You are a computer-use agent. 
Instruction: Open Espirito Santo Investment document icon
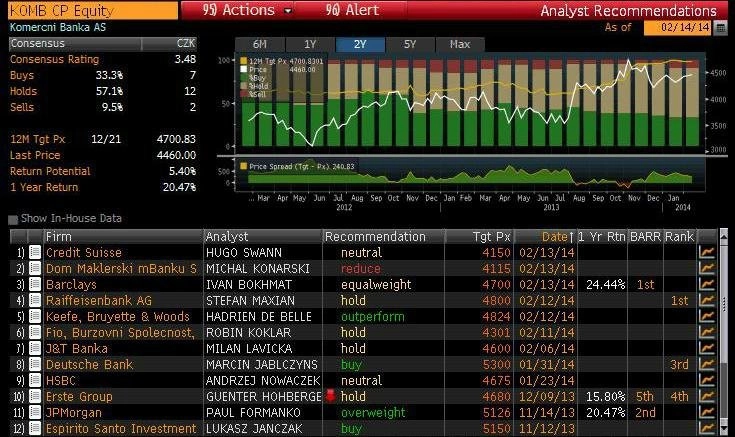pyautogui.click(x=35, y=428)
